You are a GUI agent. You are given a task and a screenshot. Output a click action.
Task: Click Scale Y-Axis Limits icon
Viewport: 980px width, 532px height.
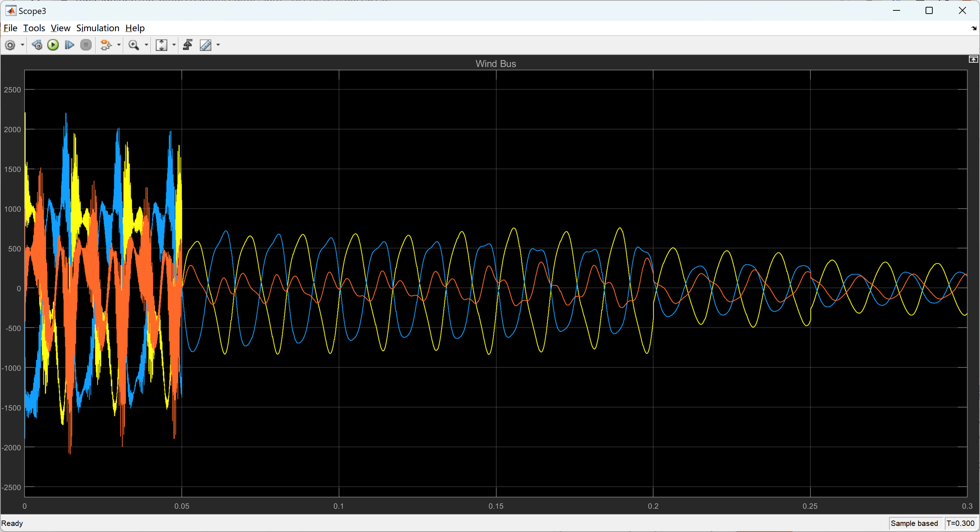click(x=161, y=45)
